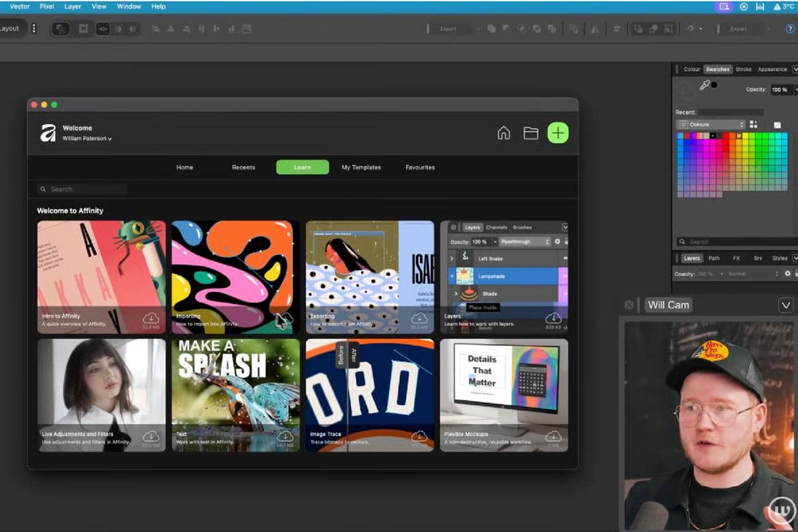Click the three-dot options button next to Layout

[x=34, y=29]
